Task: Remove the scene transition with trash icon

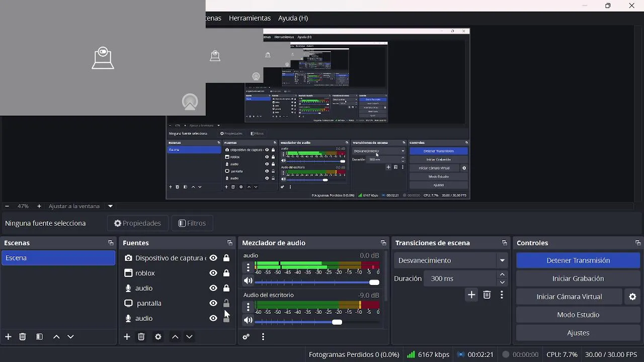Action: 487,295
